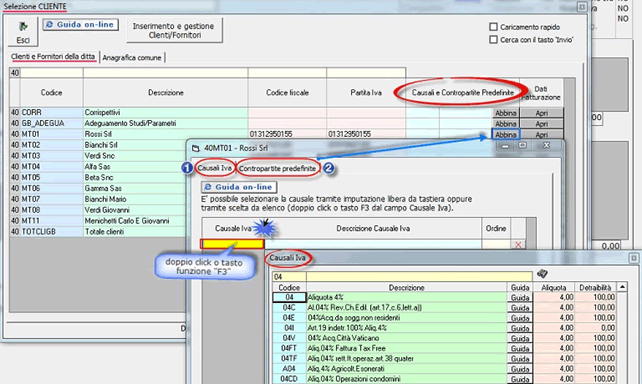
Task: Click the Esci exit icon button
Action: click(x=23, y=32)
